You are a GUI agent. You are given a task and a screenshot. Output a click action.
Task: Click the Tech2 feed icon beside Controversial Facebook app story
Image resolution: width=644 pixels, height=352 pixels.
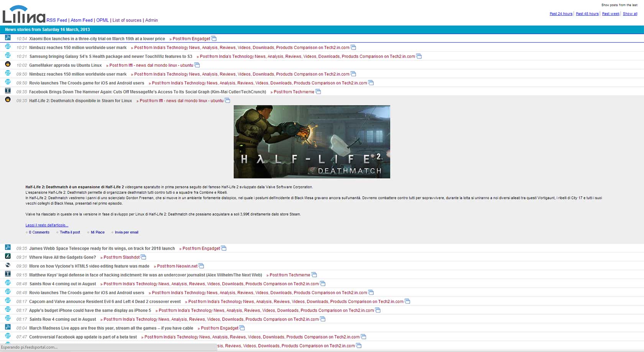click(x=8, y=336)
